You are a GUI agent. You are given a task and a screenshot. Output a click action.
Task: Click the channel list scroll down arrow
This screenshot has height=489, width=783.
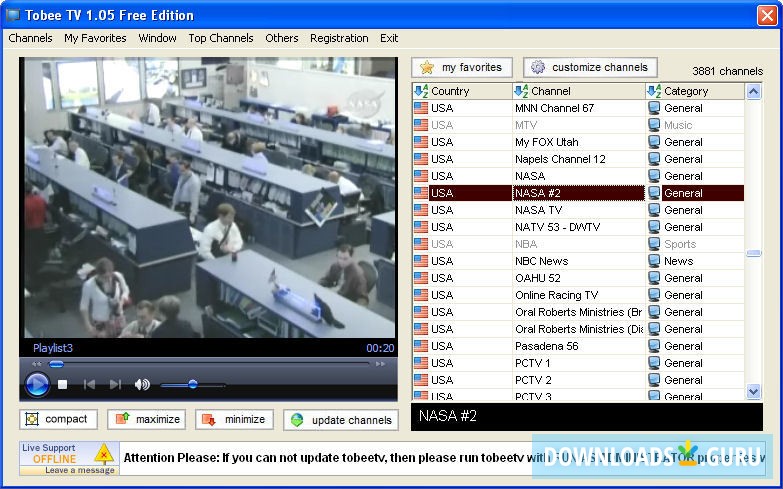tap(754, 391)
